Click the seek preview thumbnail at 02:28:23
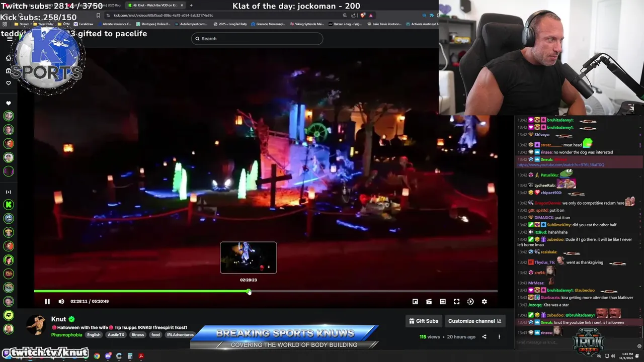Screen dimensions: 644x362 248,257
